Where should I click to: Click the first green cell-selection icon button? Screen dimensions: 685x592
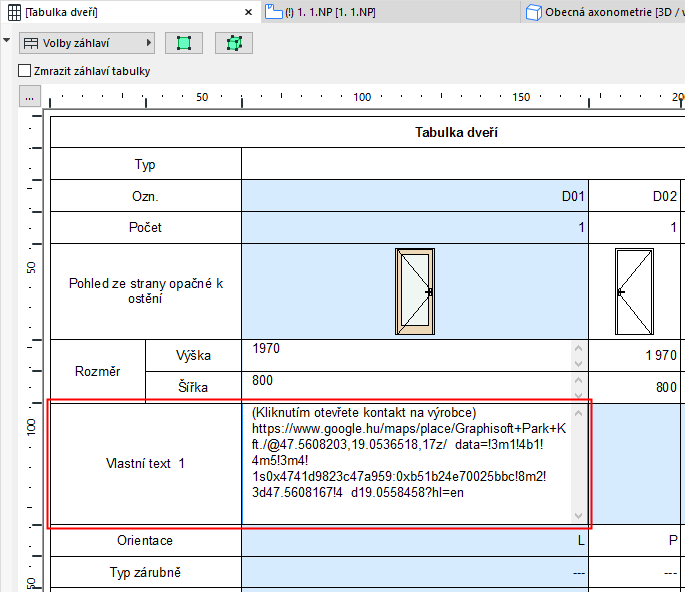pyautogui.click(x=183, y=43)
